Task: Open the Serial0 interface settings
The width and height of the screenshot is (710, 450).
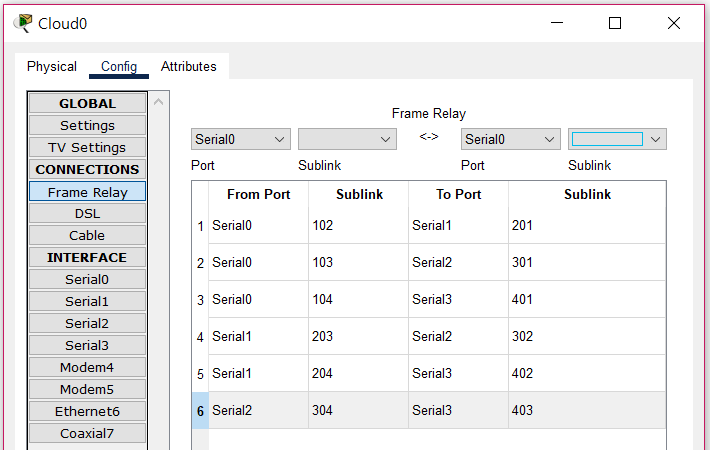Action: [x=87, y=279]
